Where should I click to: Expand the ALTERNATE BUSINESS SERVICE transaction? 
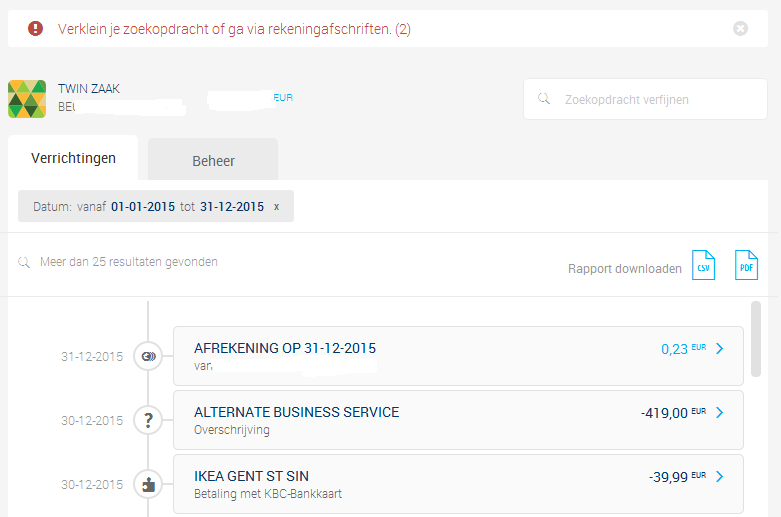tap(721, 412)
